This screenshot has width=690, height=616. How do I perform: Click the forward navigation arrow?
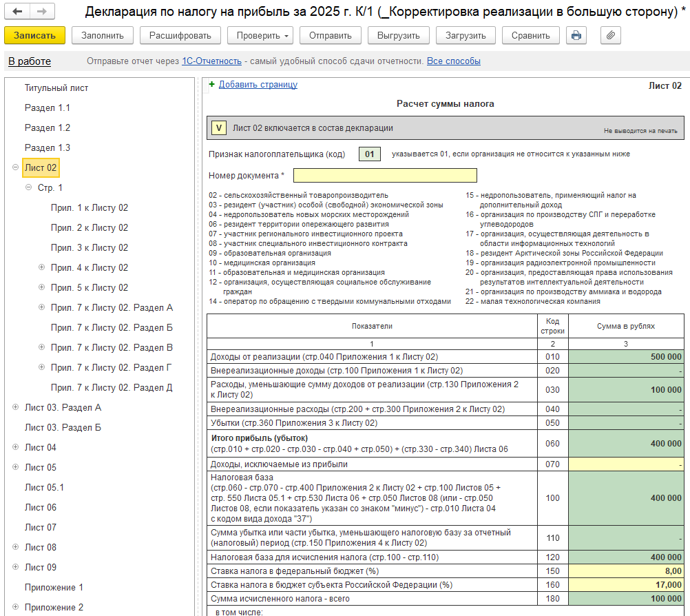42,12
